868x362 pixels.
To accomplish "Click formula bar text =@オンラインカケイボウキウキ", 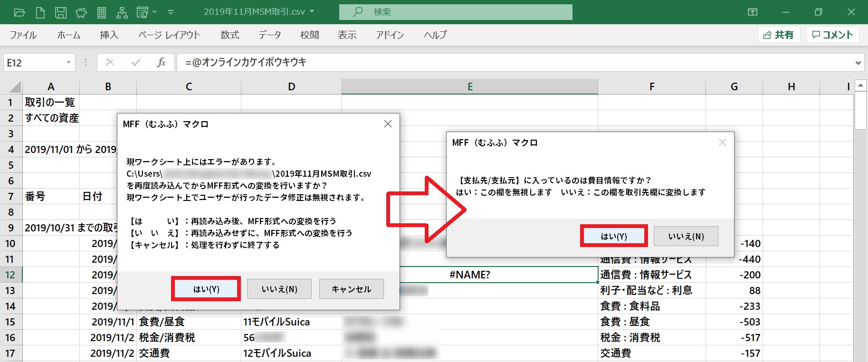I will tap(246, 62).
